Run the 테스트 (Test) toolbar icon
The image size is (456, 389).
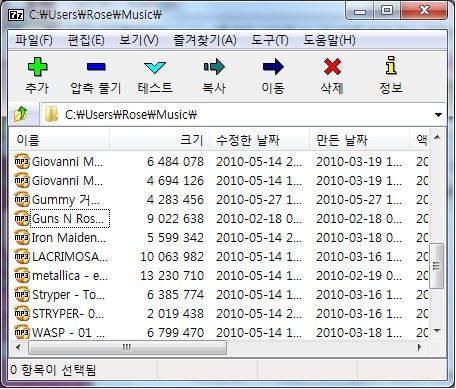point(155,67)
